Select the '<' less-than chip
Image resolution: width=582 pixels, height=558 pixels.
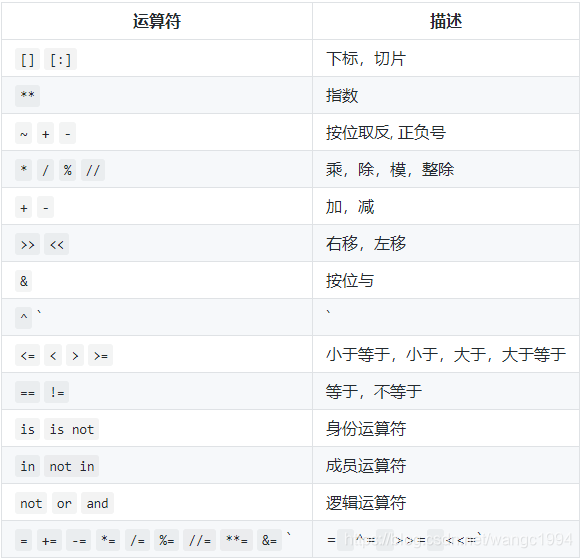tap(53, 355)
